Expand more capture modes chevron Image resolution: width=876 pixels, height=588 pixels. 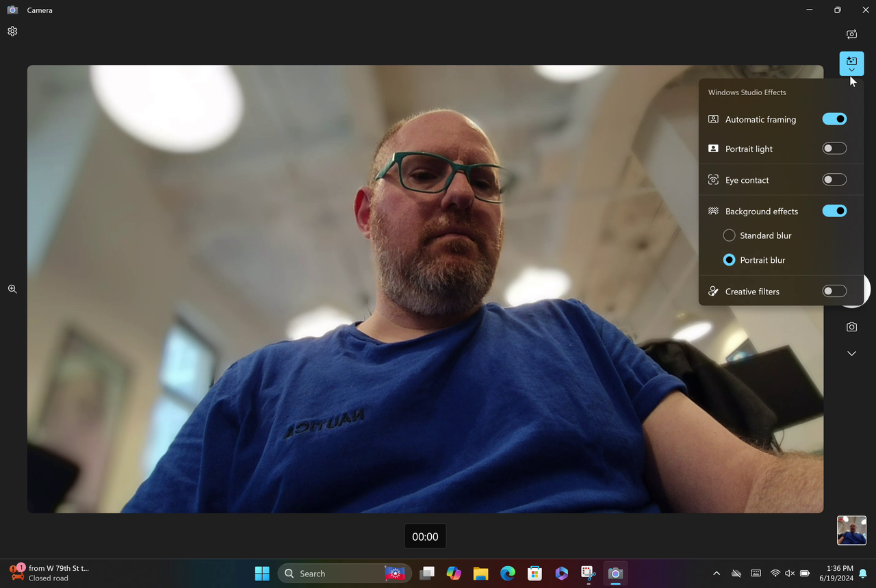(851, 353)
